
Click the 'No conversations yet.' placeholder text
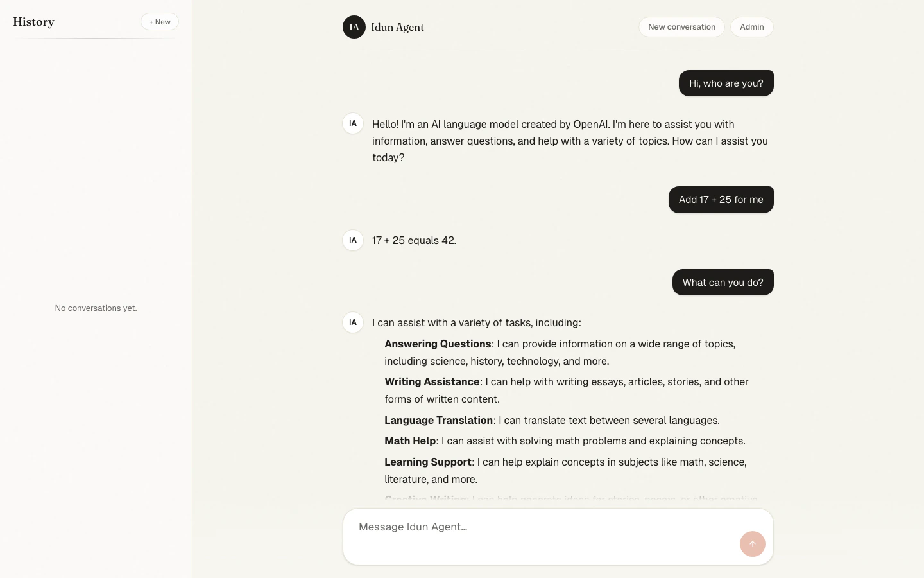[96, 308]
